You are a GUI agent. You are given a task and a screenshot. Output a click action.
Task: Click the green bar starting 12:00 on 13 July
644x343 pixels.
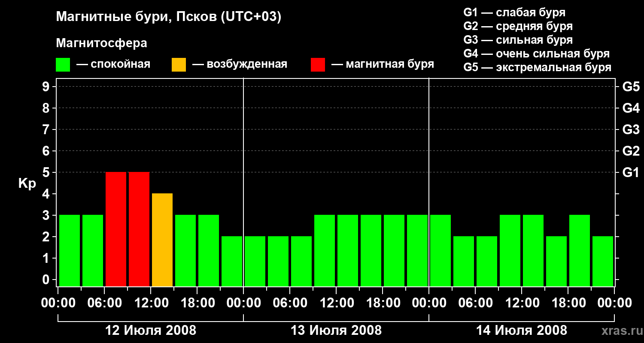pos(348,250)
